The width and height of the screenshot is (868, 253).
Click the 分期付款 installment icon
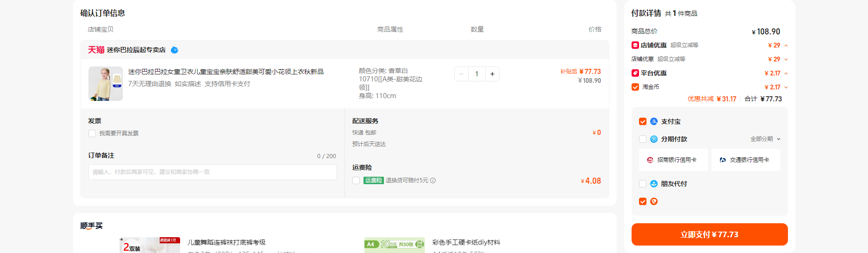pyautogui.click(x=654, y=139)
